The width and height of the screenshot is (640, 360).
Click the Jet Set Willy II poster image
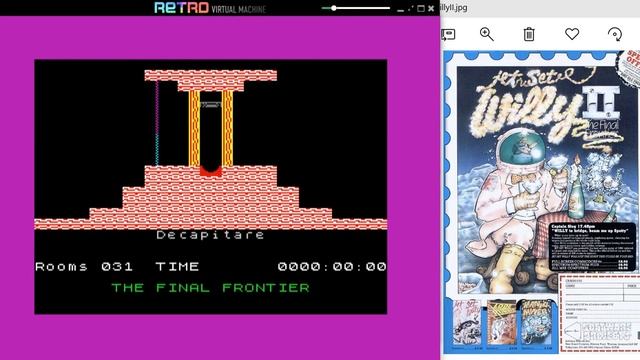pyautogui.click(x=542, y=202)
